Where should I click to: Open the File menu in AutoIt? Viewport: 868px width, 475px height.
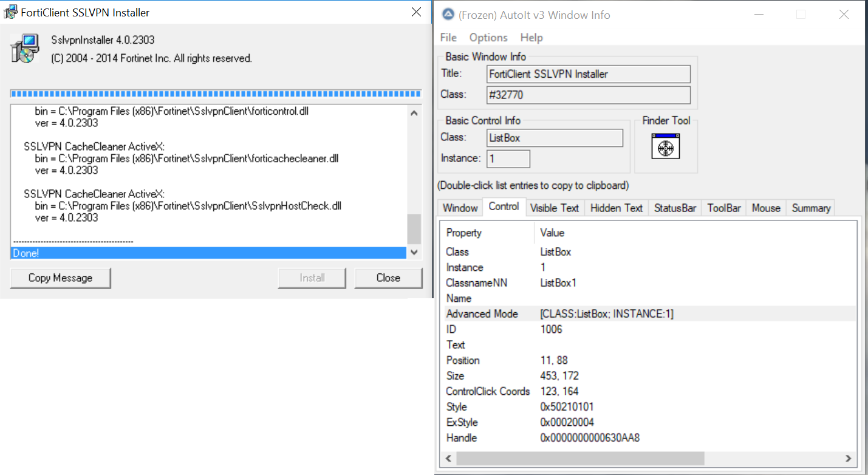[x=448, y=38]
